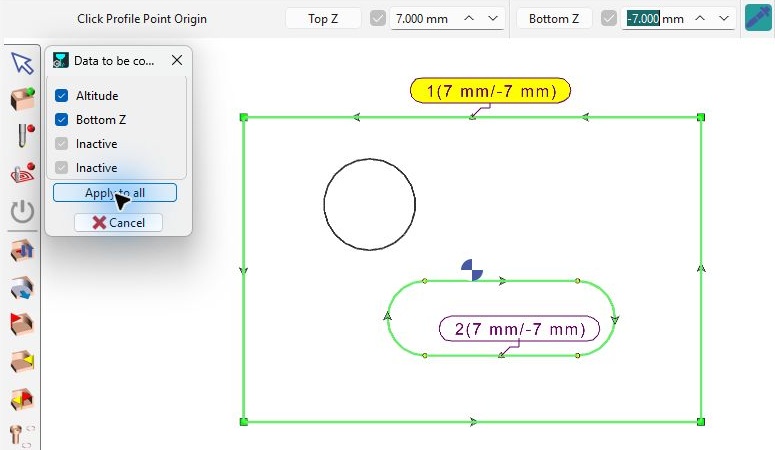Screen dimensions: 775x450
Task: Click the Top Z label button
Action: (x=323, y=19)
